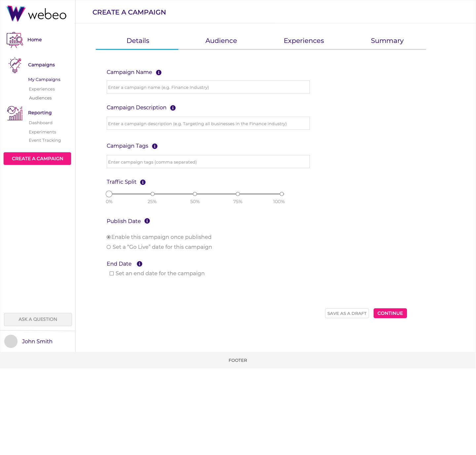Show info tooltip for Campaign Name
476x455 pixels.
tap(159, 72)
